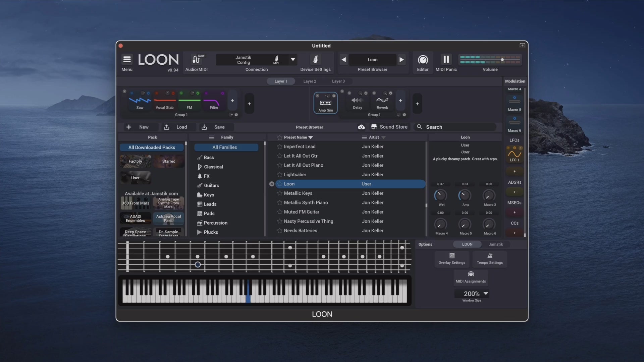Open Audio/MIDI settings icon
This screenshot has width=644, height=362.
pos(197,59)
